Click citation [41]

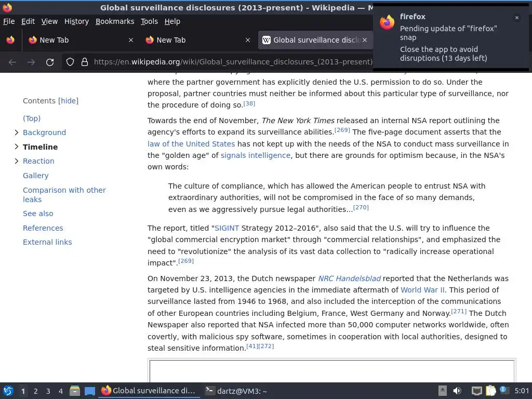(252, 346)
